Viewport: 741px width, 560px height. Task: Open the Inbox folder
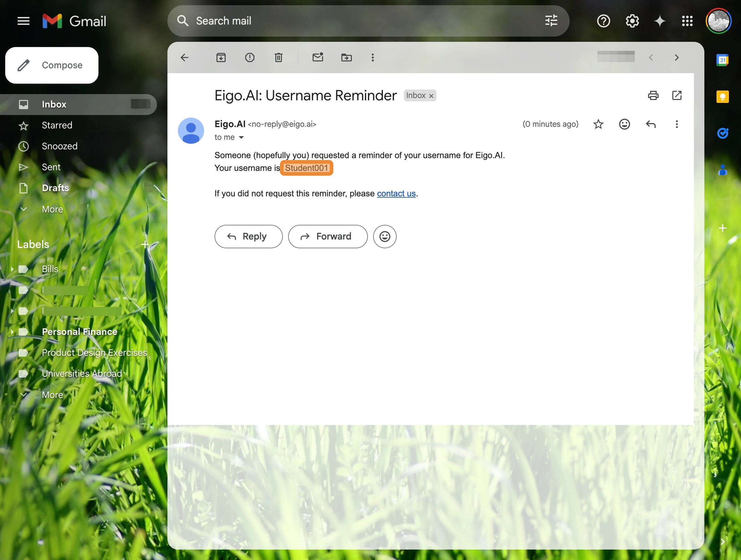(78, 105)
